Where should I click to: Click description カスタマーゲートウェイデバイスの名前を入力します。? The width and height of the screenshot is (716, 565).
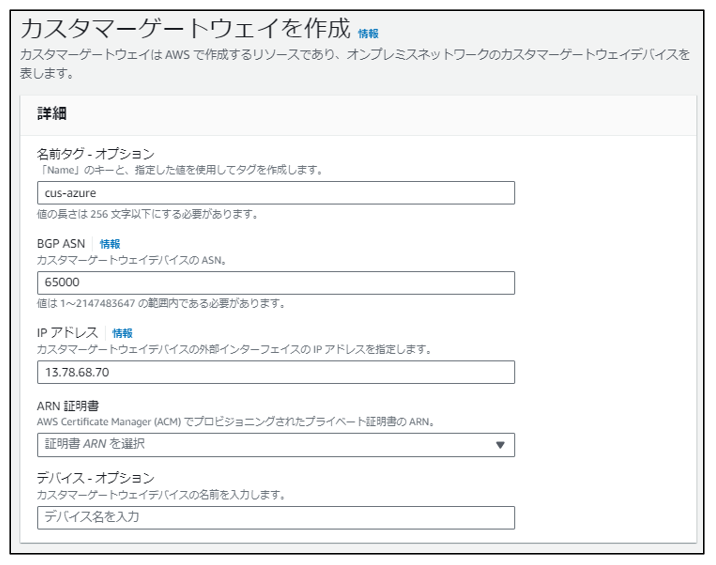pos(161,495)
